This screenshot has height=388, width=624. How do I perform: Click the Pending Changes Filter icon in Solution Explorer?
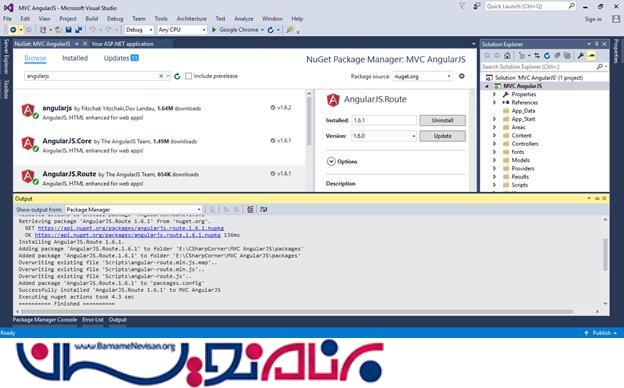pyautogui.click(x=522, y=56)
